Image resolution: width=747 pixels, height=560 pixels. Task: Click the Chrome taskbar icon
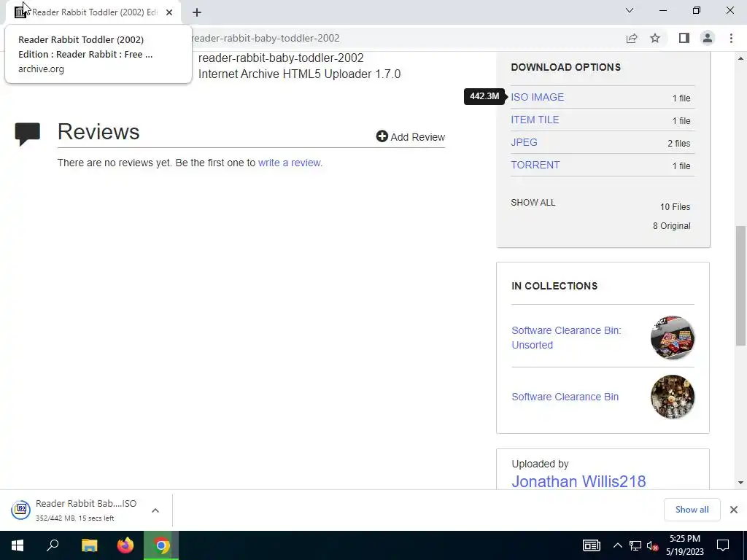pos(161,545)
